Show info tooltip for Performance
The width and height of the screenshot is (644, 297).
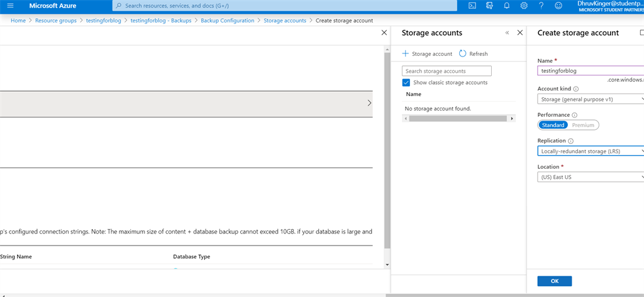575,116
